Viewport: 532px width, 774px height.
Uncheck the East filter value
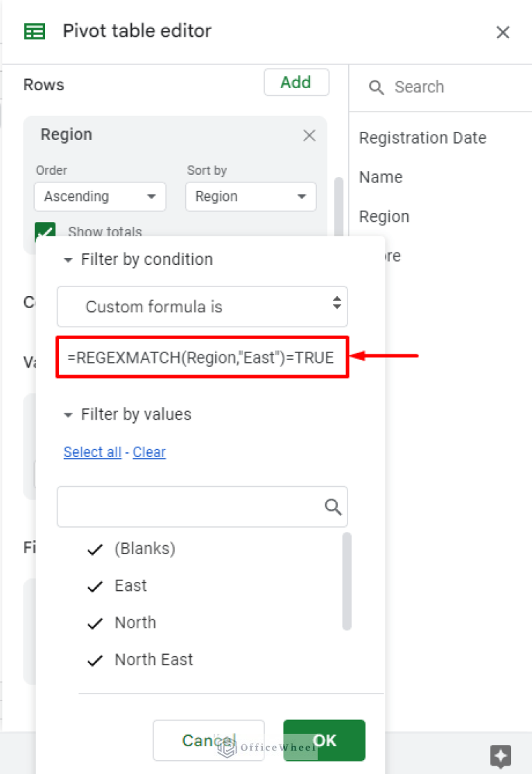(x=94, y=586)
